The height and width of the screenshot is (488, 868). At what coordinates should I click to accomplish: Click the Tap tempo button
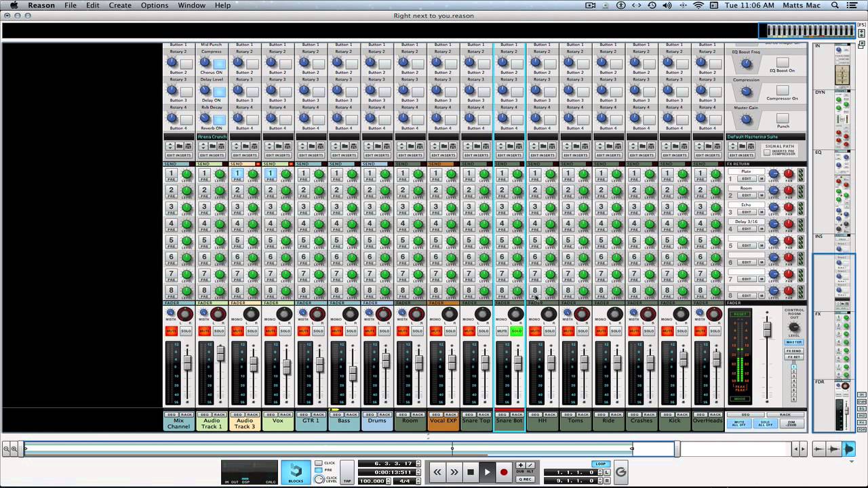(x=347, y=472)
